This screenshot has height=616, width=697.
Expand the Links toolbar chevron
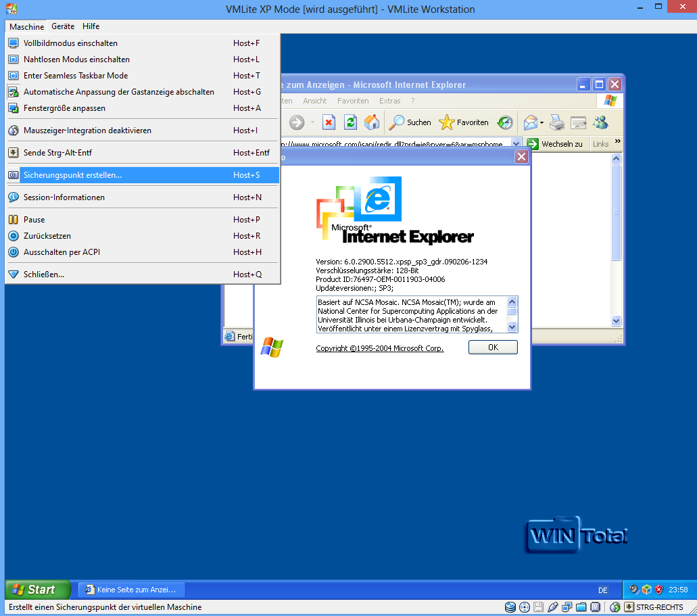coord(617,141)
